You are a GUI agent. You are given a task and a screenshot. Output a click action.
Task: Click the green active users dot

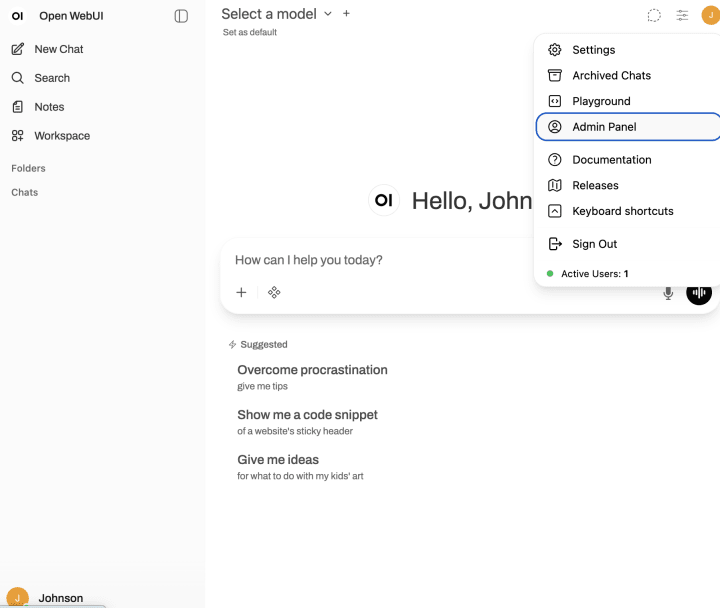pyautogui.click(x=550, y=274)
